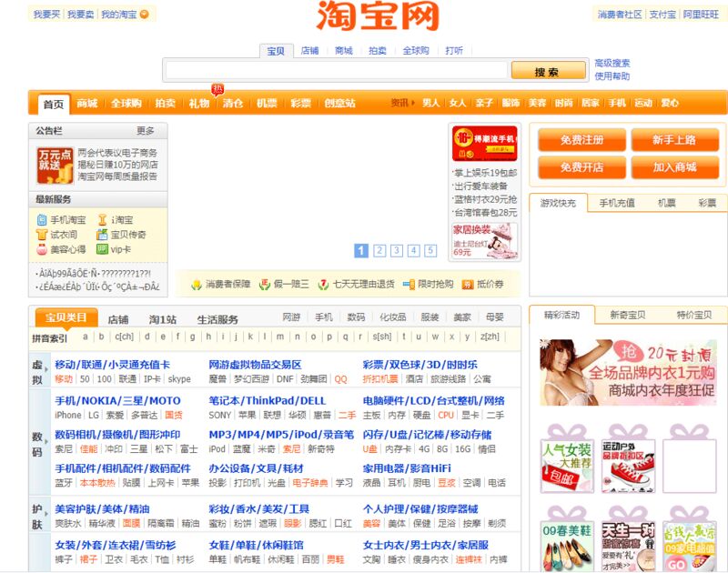Open 创意站 in orange navigation bar
The width and height of the screenshot is (728, 573).
339,103
